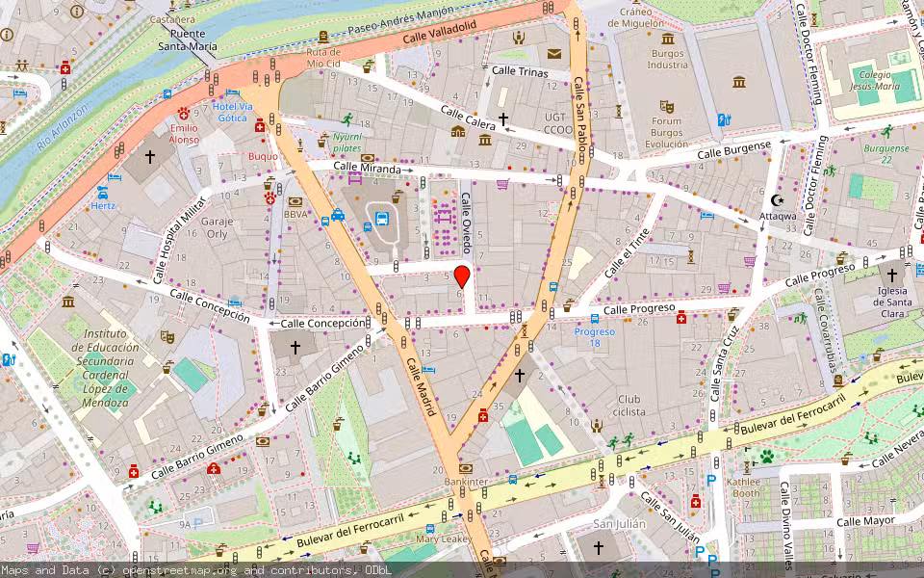Select the Forum Burgos Evolución theater icon

point(665,106)
